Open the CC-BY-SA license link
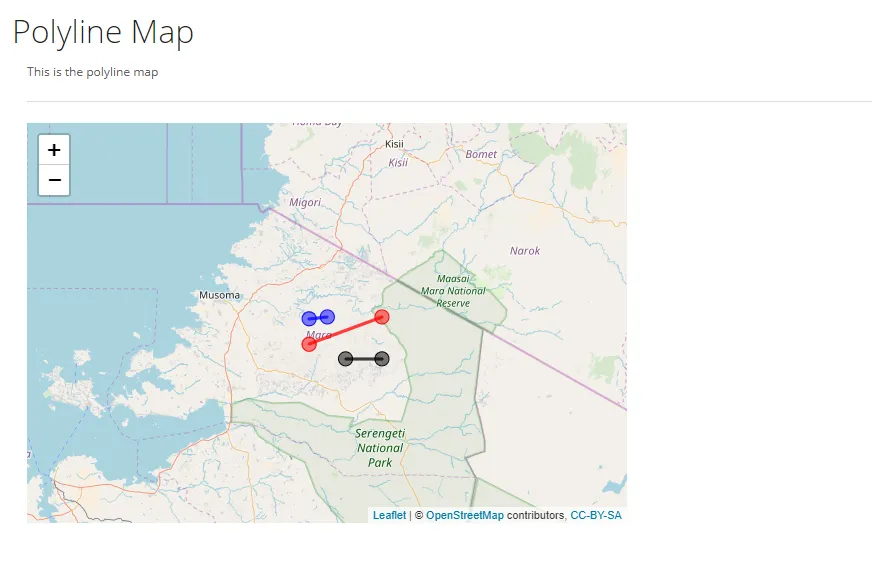This screenshot has height=584, width=872. tap(596, 515)
